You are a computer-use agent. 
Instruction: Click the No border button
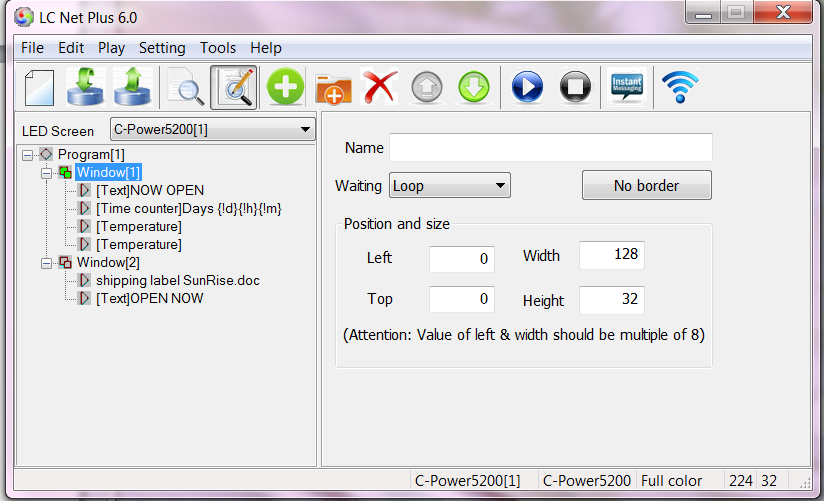click(x=647, y=185)
